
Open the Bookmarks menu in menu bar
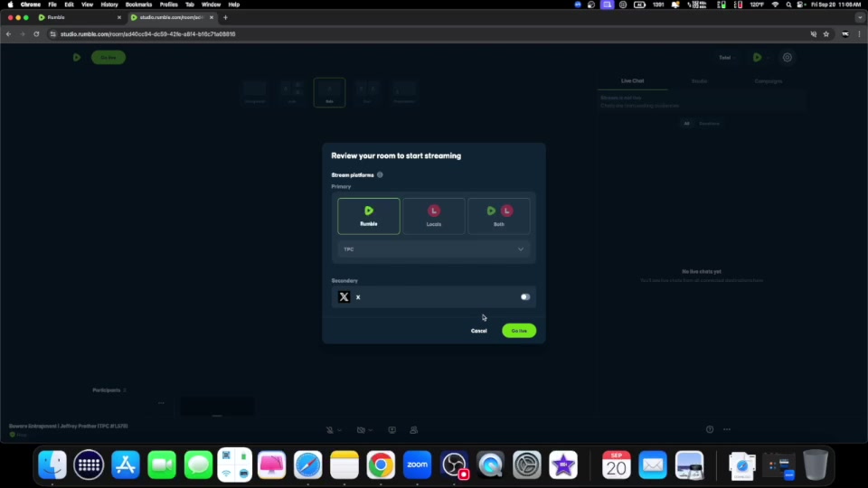pyautogui.click(x=138, y=5)
